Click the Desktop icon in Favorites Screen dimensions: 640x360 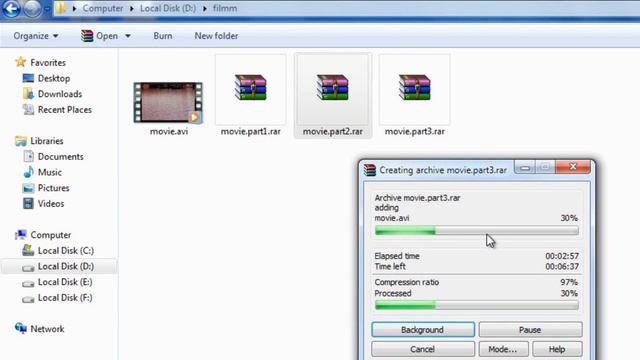(x=28, y=78)
